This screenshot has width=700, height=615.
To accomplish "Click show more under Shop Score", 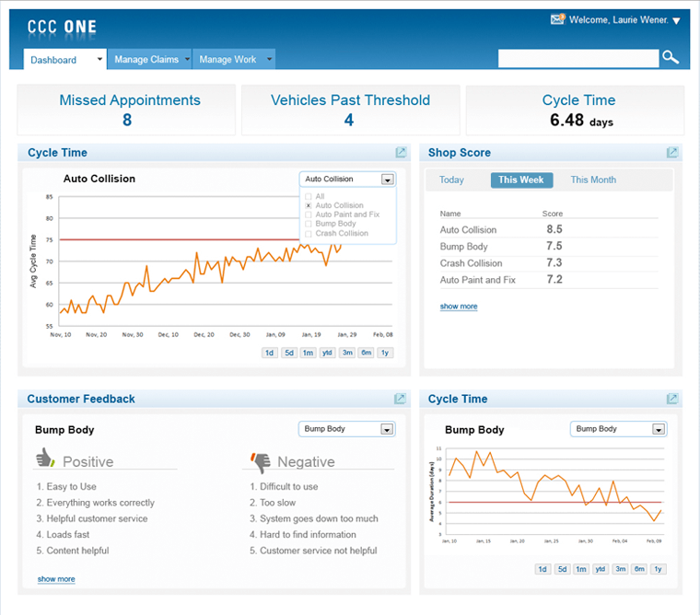I will pos(459,307).
